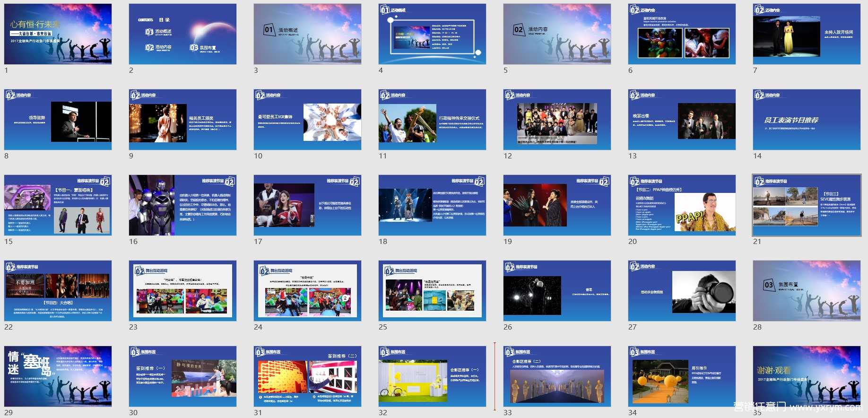Select slide 17 laughing woman in red chair

[x=308, y=205]
